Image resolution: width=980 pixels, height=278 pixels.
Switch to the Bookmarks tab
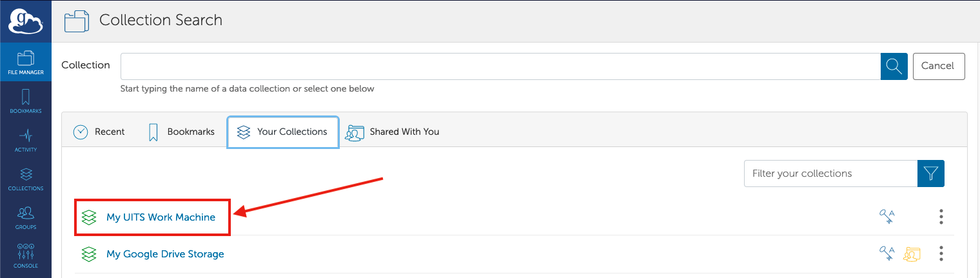click(181, 132)
